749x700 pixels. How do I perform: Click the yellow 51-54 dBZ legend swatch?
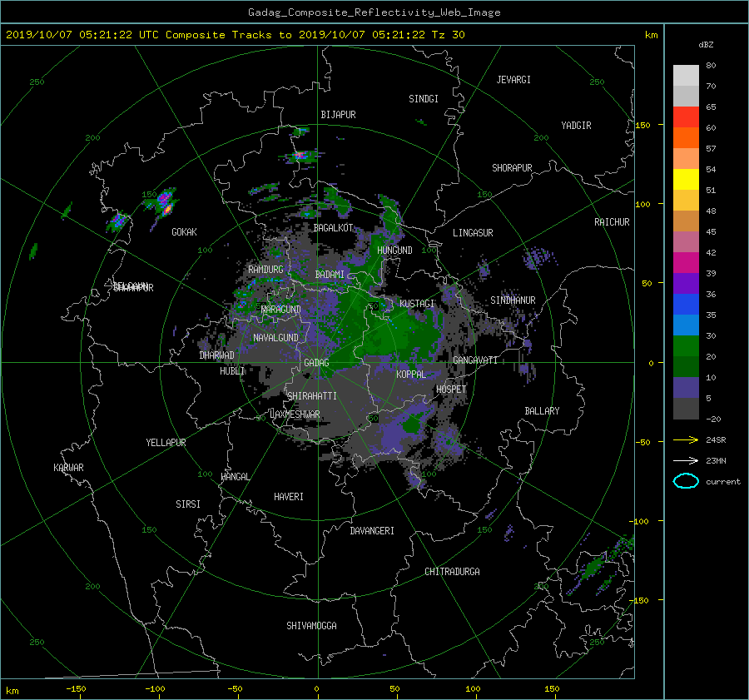pyautogui.click(x=686, y=180)
